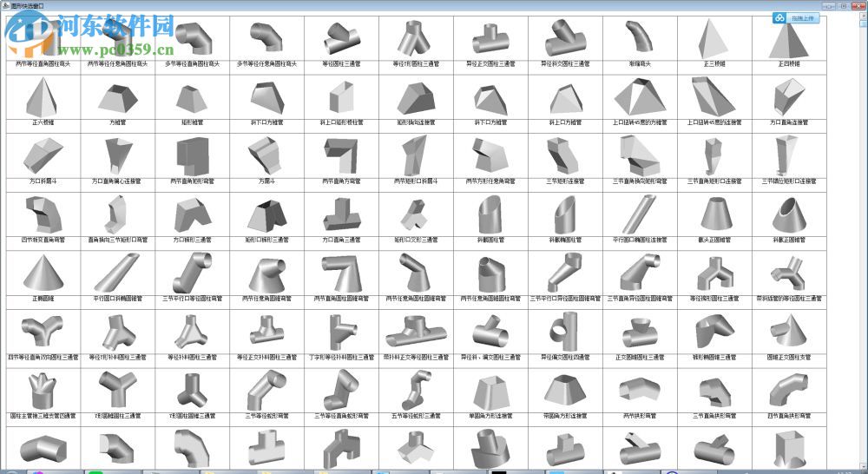Click the 等径补料圆柱三通管 label
868x474 pixels.
[x=192, y=357]
